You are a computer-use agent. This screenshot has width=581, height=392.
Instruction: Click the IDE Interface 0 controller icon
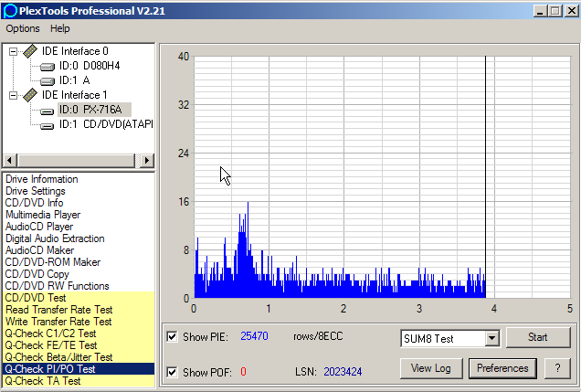pos(30,51)
